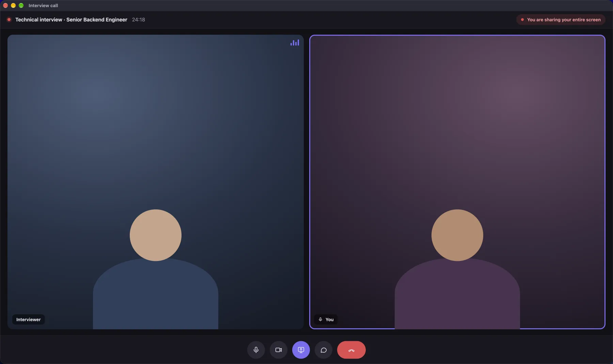613x364 pixels.
Task: Click the call timer 24:18
Action: point(139,20)
